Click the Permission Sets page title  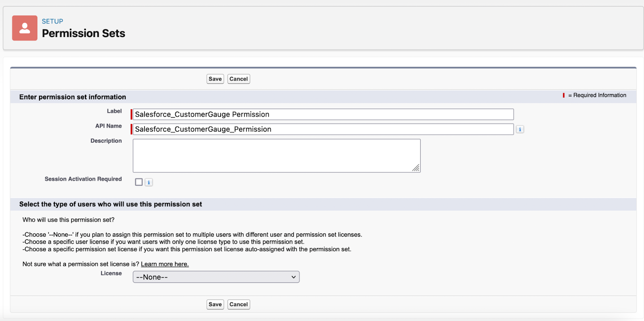(83, 33)
